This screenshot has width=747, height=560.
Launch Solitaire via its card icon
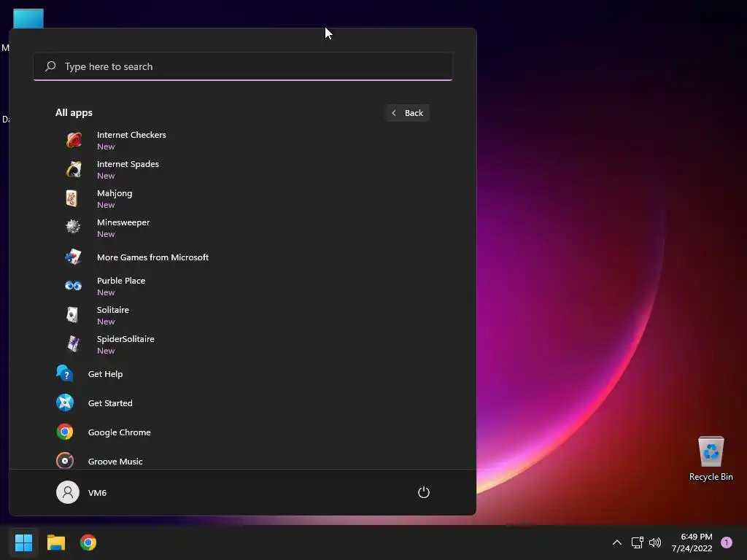pos(72,315)
